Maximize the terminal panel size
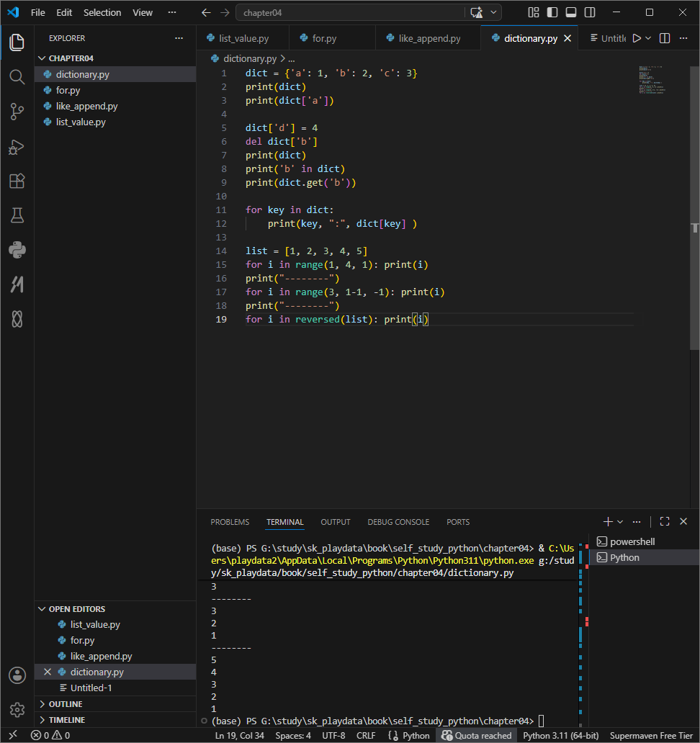Screen dimensions: 700x743 pos(665,522)
